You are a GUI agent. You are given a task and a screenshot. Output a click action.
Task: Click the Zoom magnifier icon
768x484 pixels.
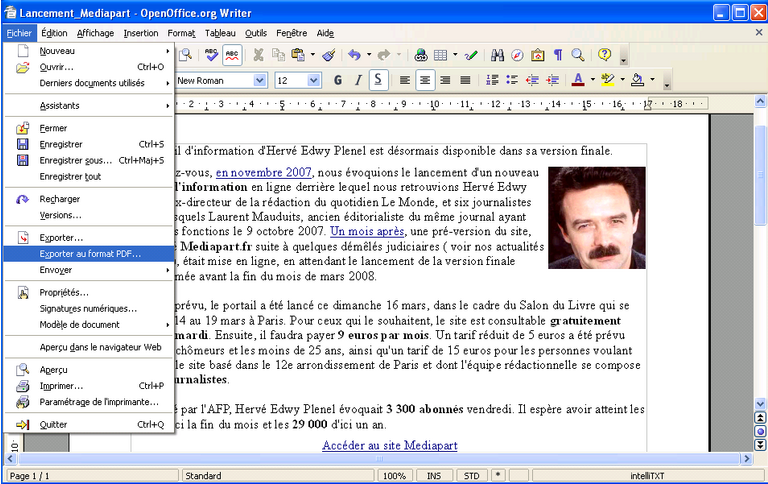(x=578, y=55)
